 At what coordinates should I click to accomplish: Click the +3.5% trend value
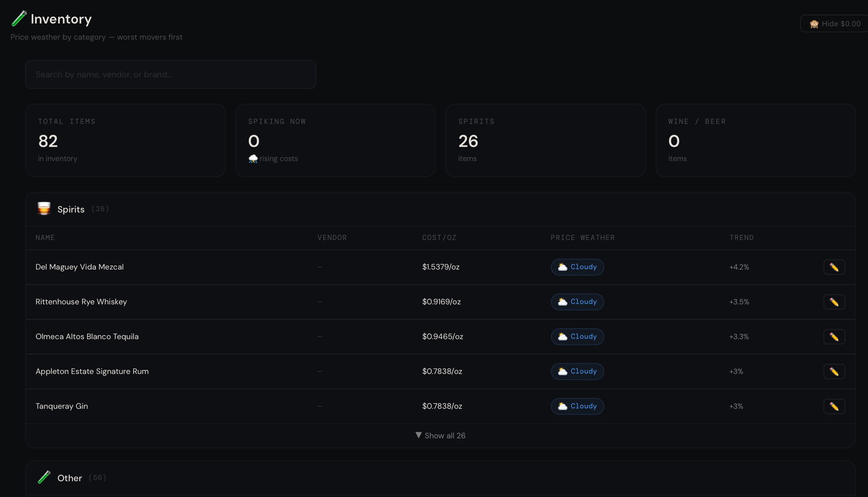pyautogui.click(x=739, y=302)
